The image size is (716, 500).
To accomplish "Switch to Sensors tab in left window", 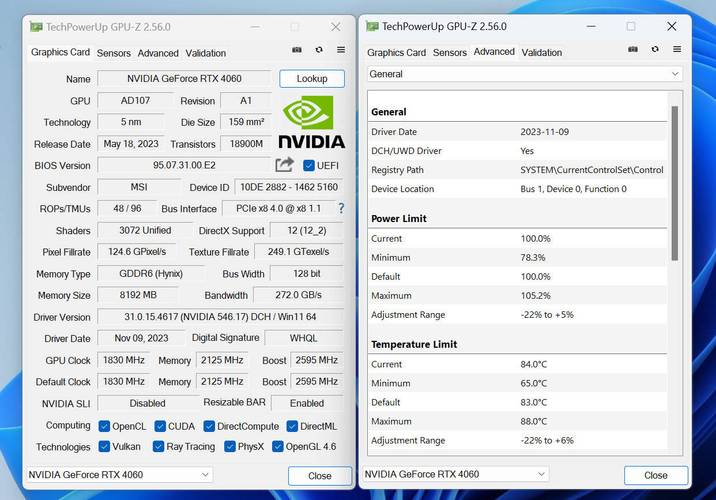I will pos(114,53).
